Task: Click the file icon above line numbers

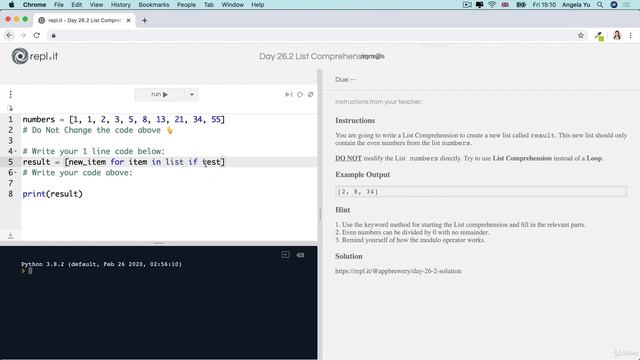Action: pos(10,108)
